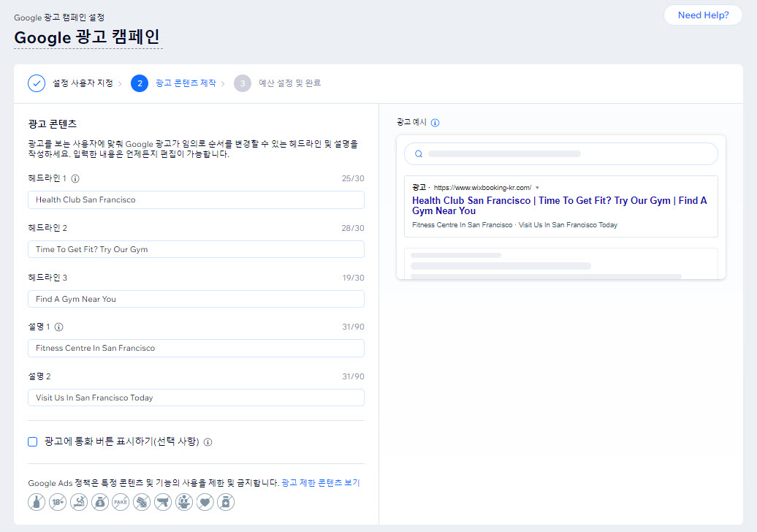Screen dimensions: 757x532
Task: Click the step 3 numbered circle
Action: (243, 83)
